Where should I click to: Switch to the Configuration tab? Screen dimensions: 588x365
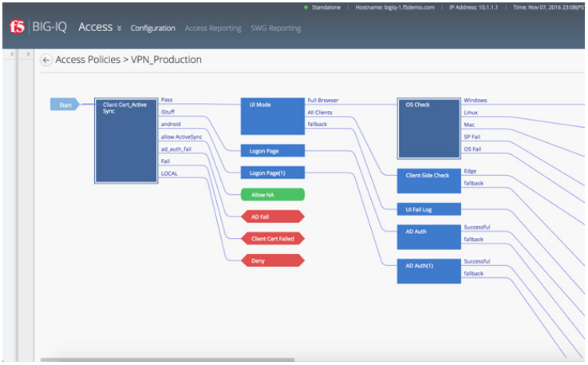tap(152, 28)
